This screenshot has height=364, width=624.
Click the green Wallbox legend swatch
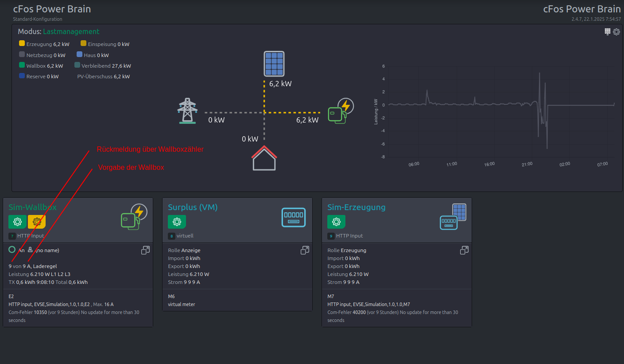pos(22,65)
